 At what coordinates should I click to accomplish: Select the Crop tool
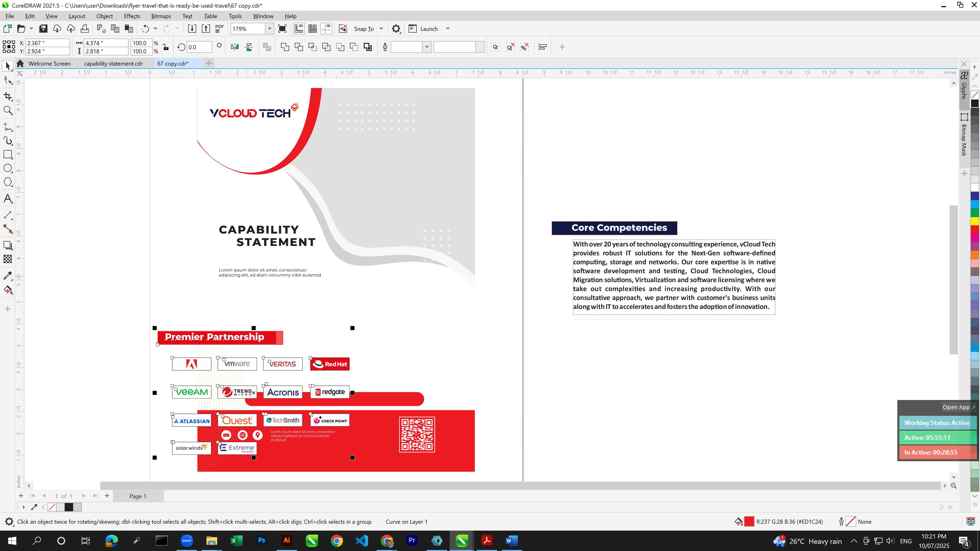pos(8,96)
